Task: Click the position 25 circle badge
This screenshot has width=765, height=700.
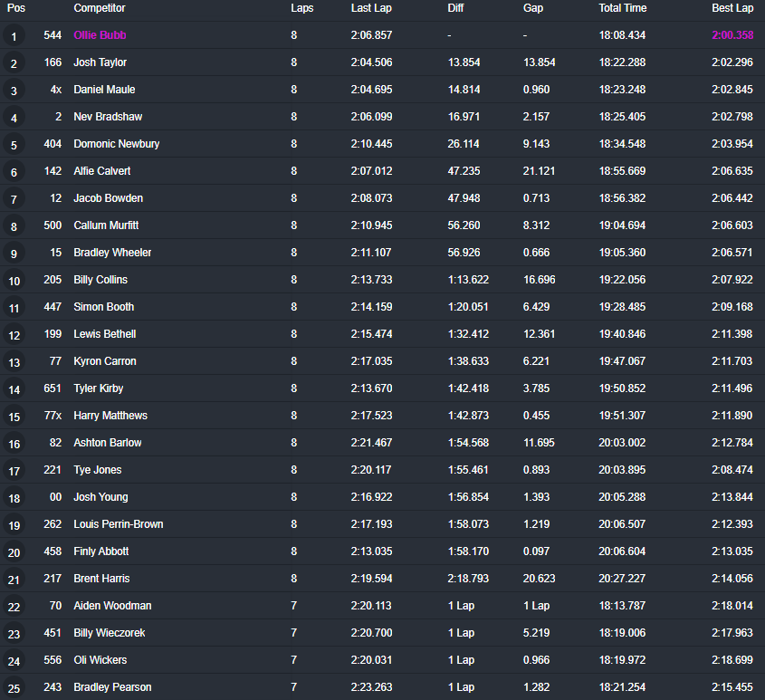Action: tap(14, 688)
